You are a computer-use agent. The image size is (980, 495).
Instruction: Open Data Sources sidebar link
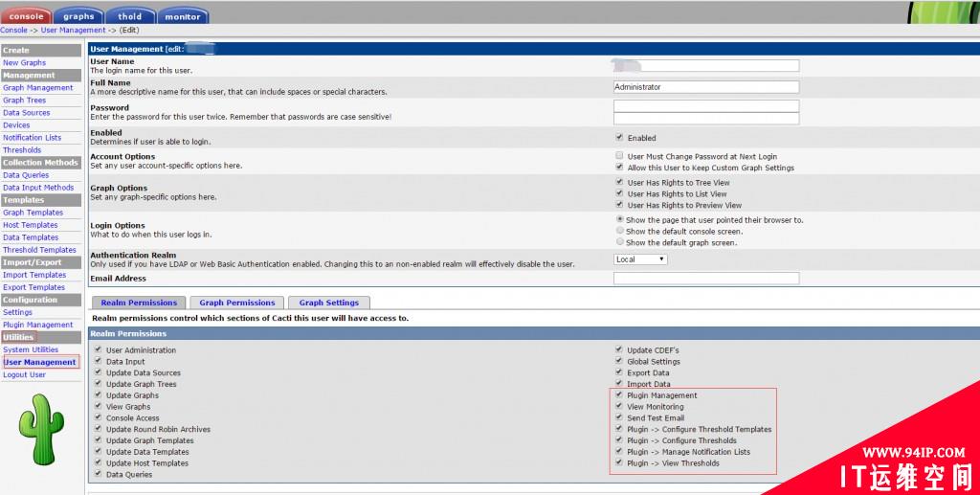click(x=26, y=113)
